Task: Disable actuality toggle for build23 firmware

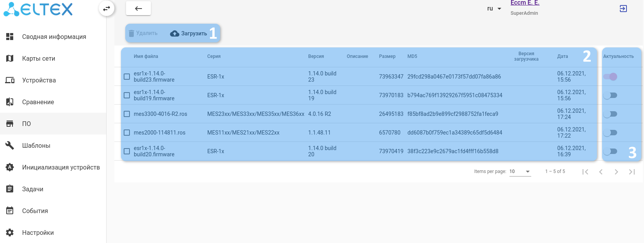Action: coord(610,77)
